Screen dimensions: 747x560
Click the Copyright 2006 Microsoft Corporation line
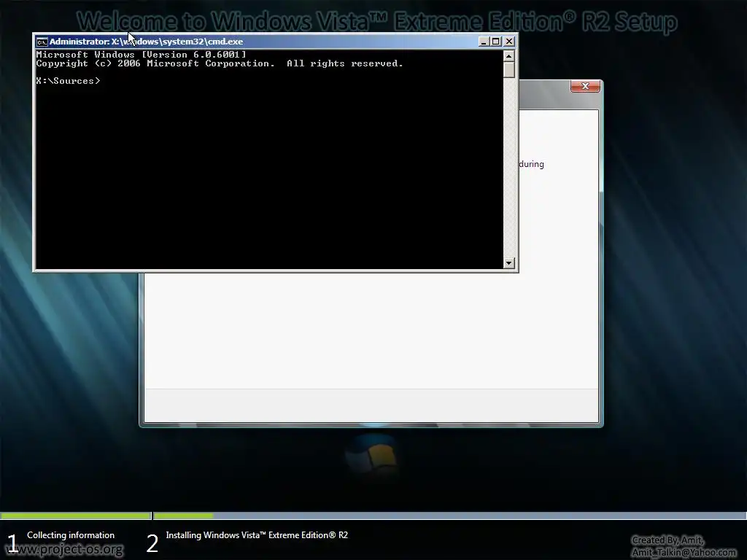pyautogui.click(x=220, y=63)
